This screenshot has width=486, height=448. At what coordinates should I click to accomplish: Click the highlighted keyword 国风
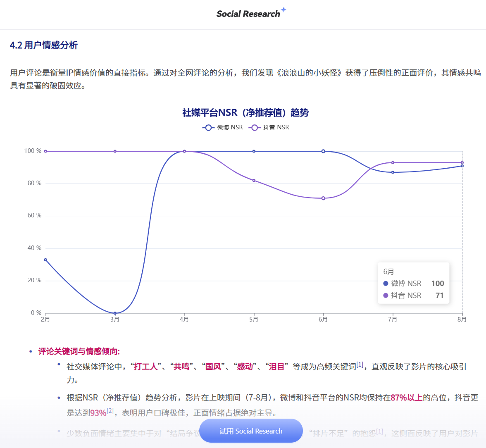pos(213,367)
